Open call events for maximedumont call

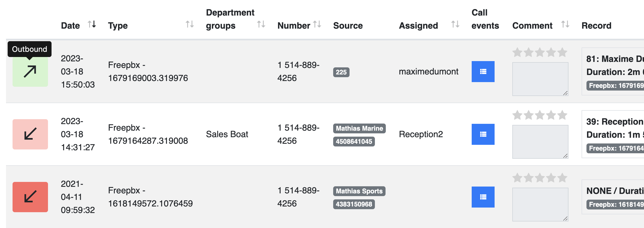pos(483,71)
